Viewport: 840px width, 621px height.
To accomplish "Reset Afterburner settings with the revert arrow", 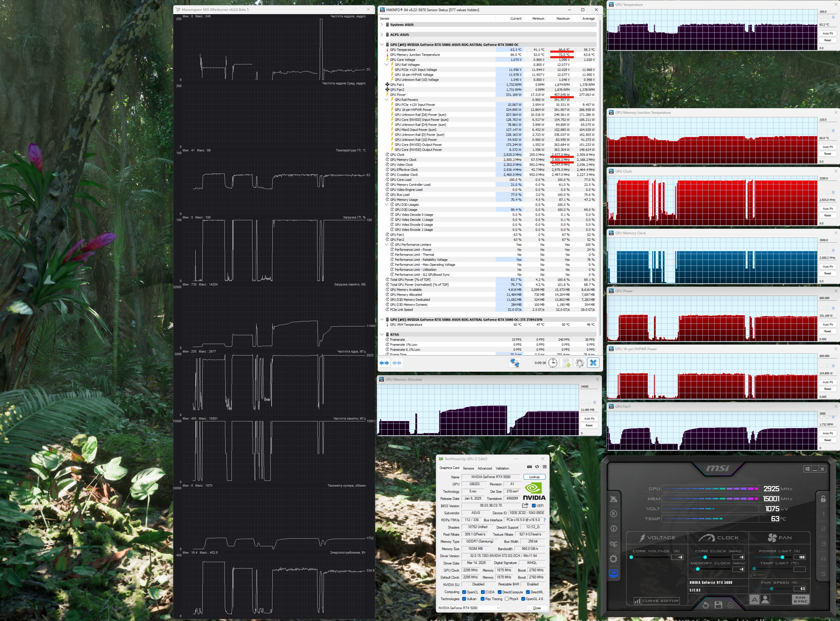I will pyautogui.click(x=705, y=605).
